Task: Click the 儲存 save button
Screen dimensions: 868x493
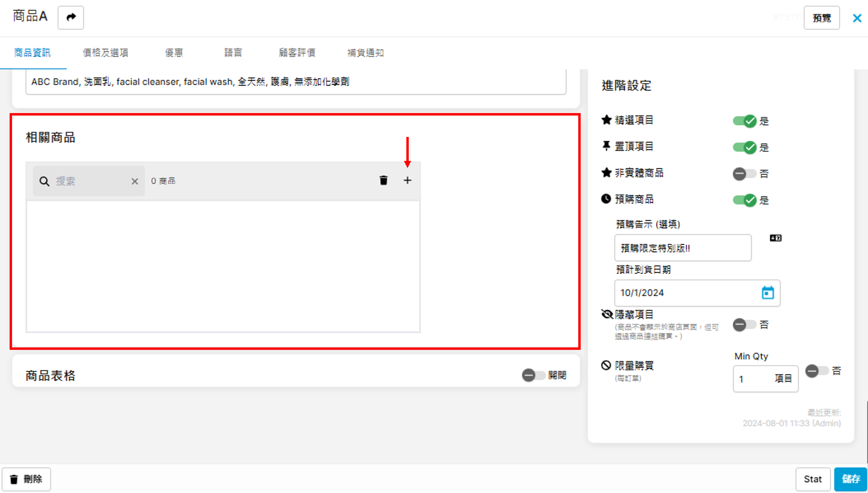Action: tap(850, 479)
